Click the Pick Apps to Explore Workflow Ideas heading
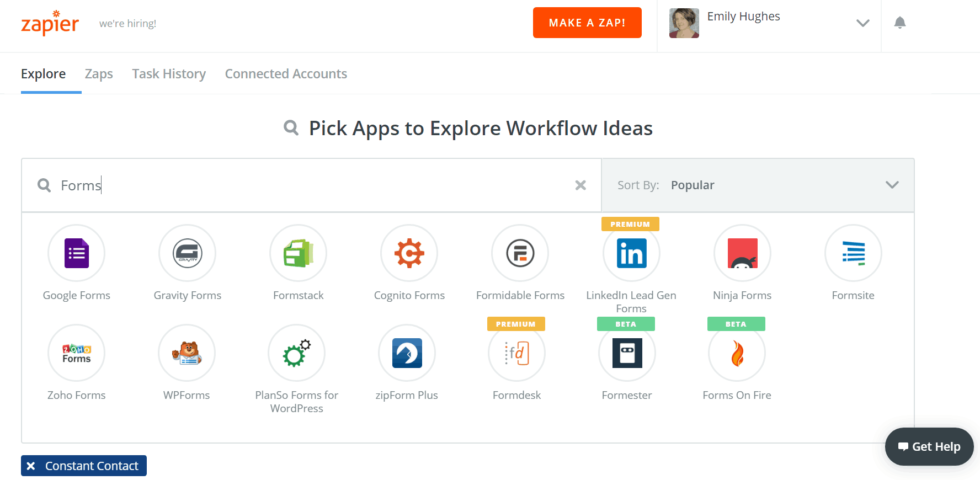Viewport: 980px width, 480px height. 481,128
